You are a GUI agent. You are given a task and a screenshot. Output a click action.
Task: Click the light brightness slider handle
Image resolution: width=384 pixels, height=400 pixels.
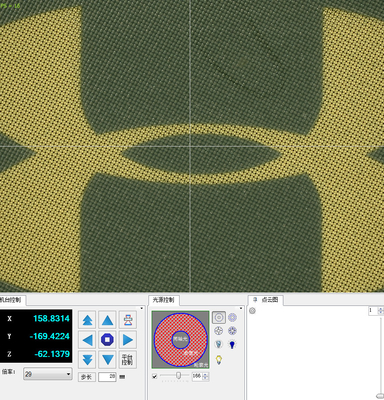click(178, 376)
